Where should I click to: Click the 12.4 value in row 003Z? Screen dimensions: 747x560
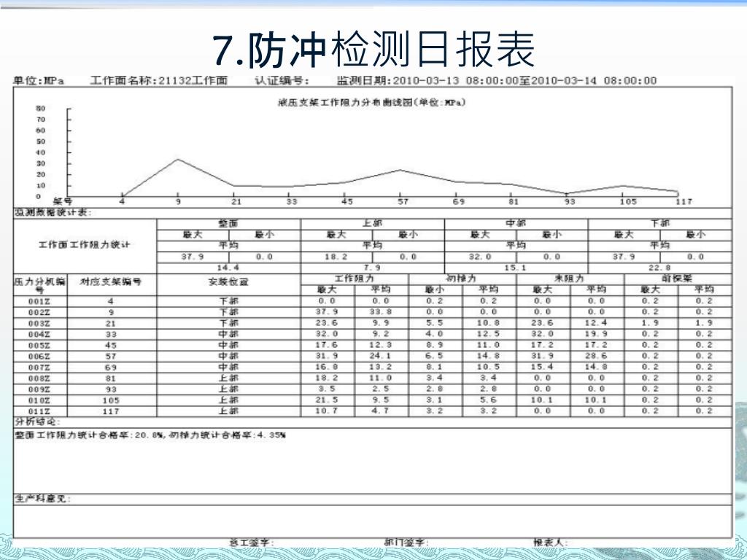point(596,323)
